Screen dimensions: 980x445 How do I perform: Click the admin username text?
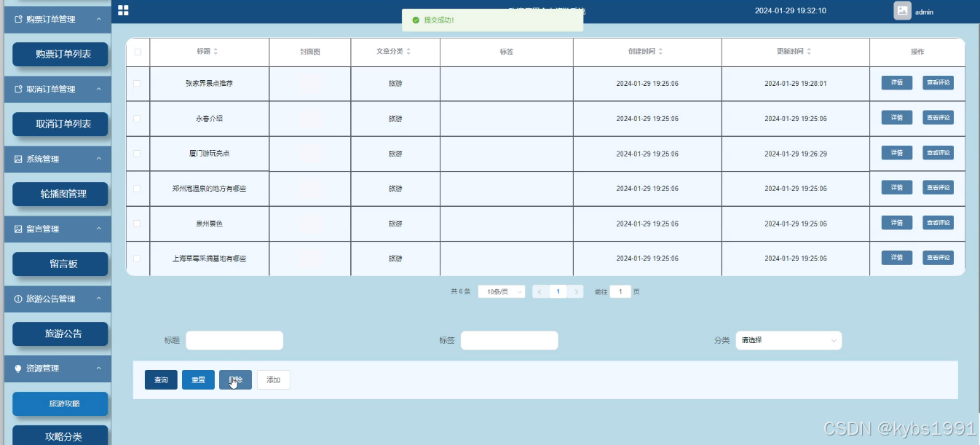tap(924, 12)
